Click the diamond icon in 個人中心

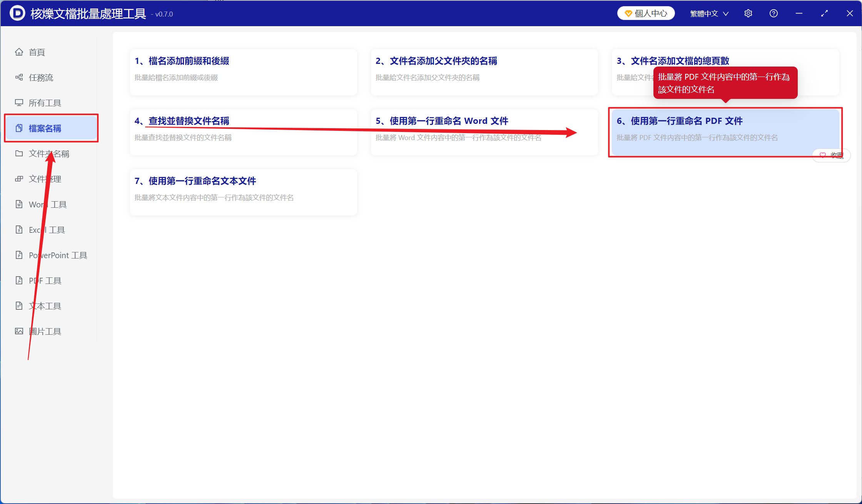click(628, 13)
